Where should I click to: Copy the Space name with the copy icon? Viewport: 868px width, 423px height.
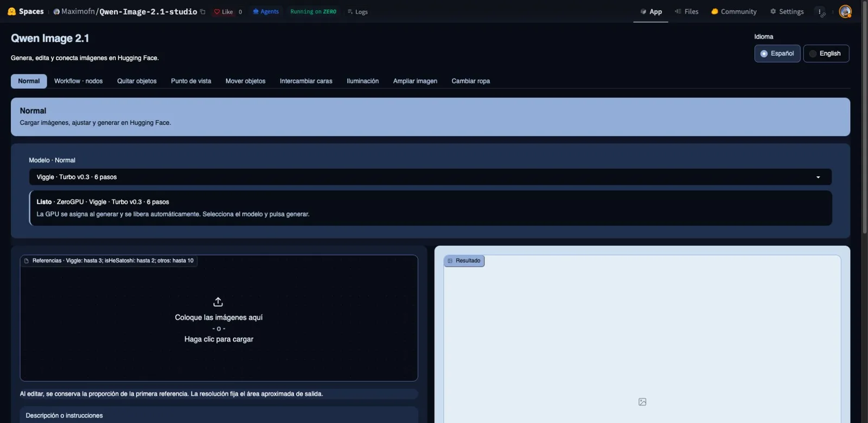[x=203, y=12]
